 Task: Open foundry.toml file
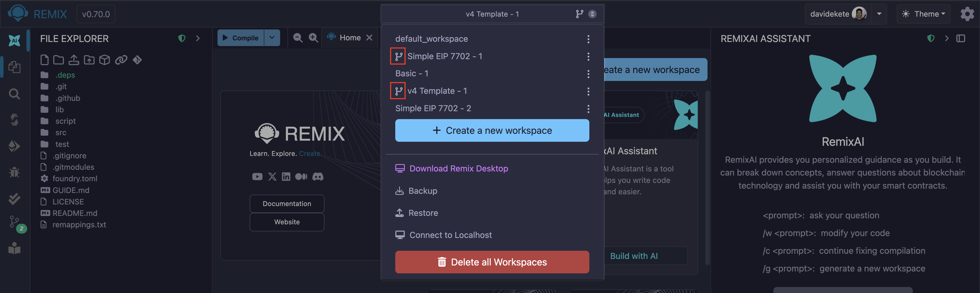75,179
